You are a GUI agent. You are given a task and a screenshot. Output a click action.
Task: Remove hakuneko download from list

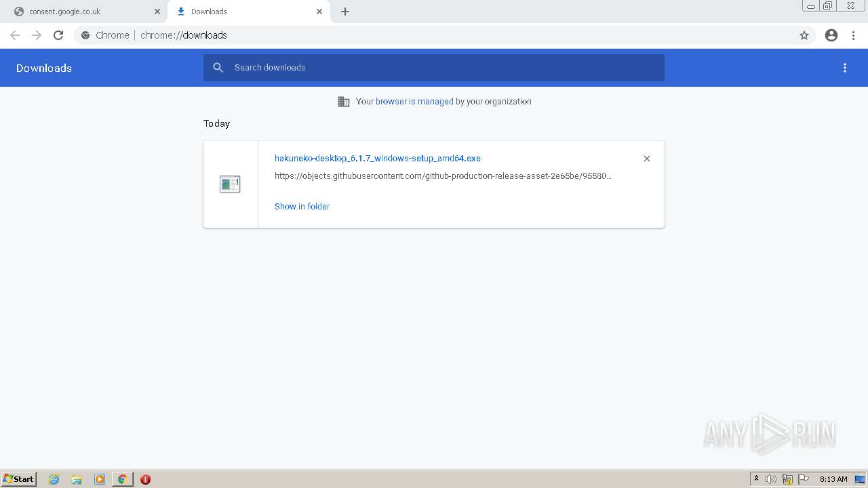(647, 159)
